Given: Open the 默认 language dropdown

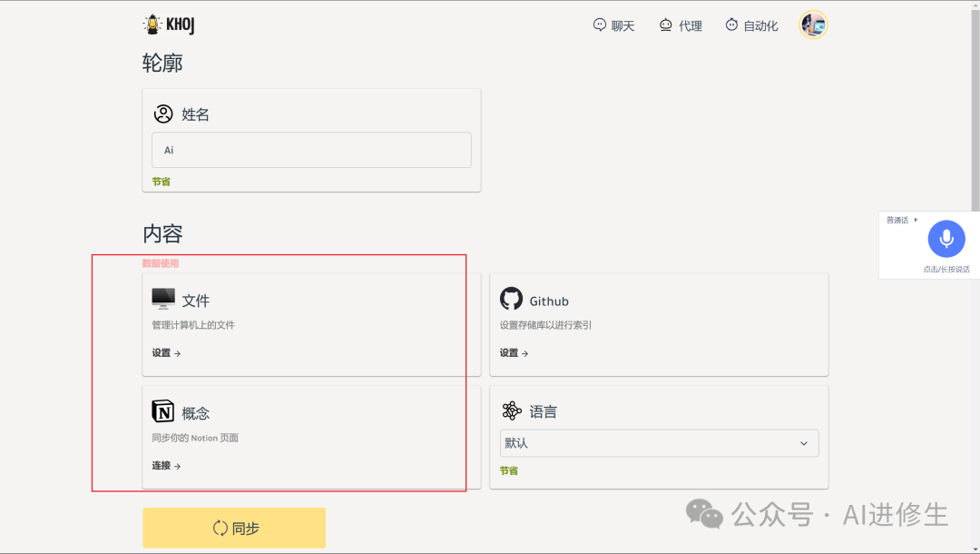Looking at the screenshot, I should [659, 443].
